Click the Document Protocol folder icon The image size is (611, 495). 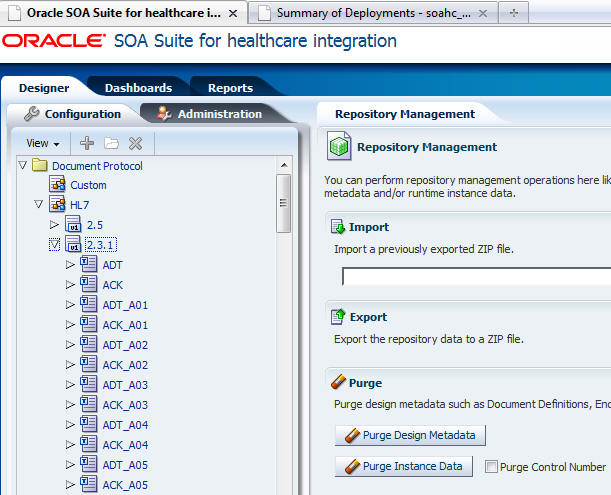click(x=40, y=165)
